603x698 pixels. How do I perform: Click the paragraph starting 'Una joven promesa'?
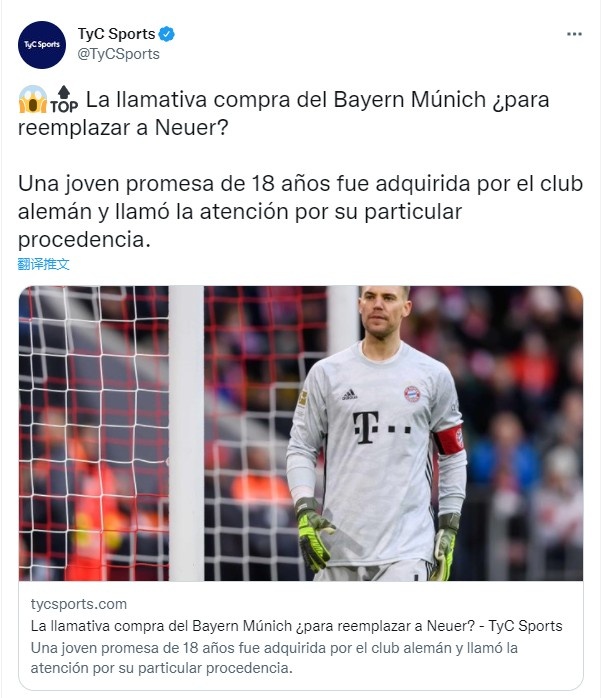[300, 211]
